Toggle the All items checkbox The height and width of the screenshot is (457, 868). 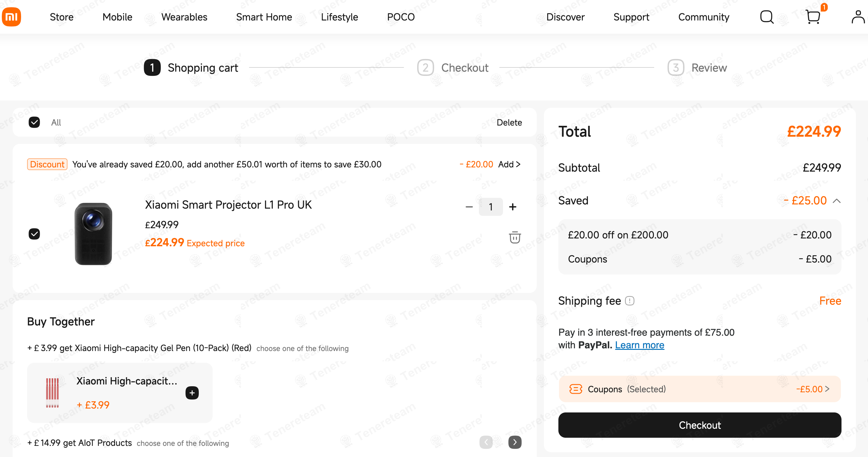point(34,122)
